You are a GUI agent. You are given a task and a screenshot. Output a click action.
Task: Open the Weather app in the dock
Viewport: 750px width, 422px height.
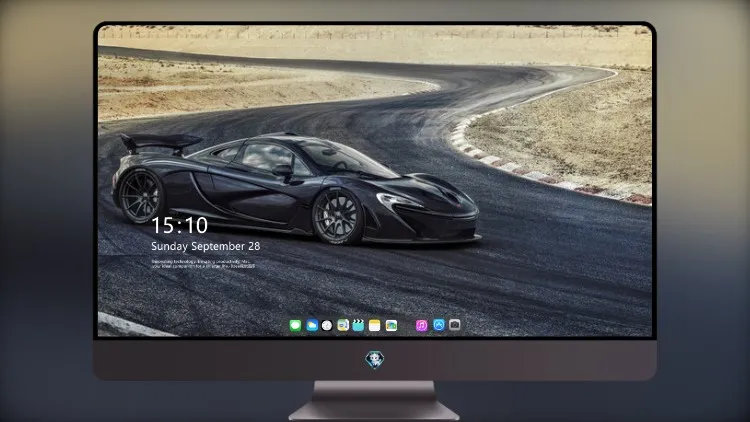[x=312, y=325]
